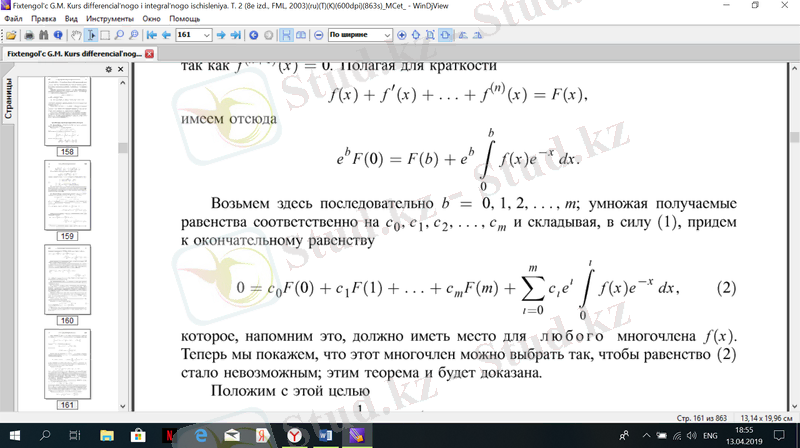Click 'Стр. 161 из 863' in status bar
Image resolution: width=800 pixels, height=448 pixels.
(x=702, y=418)
